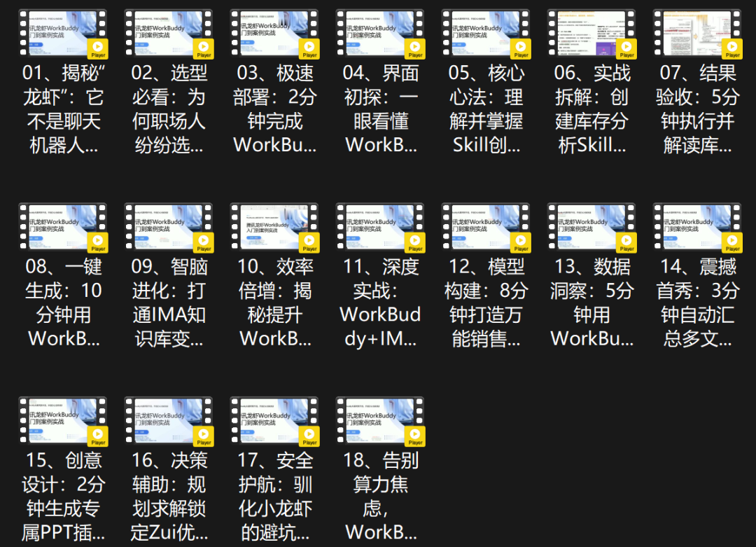This screenshot has width=756, height=547.
Task: Select file name "14、震撼首秀：3分钟自动汇总多文..."
Action: (x=698, y=303)
